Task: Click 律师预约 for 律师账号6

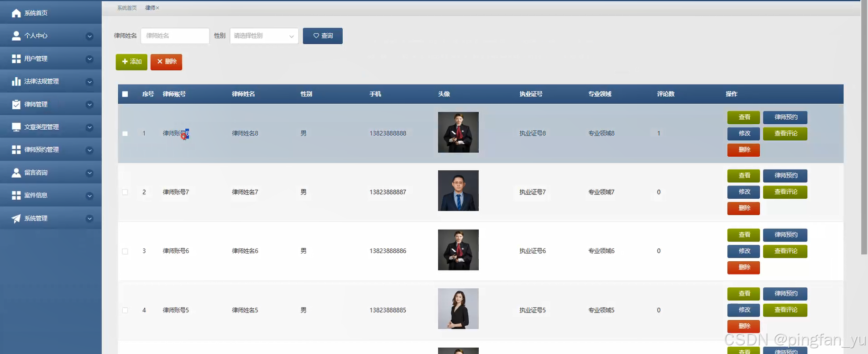Action: (785, 235)
